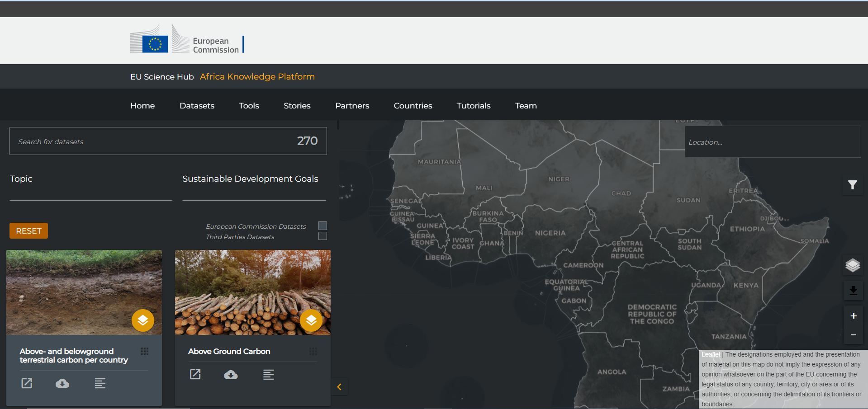Open the Countries menu item
This screenshot has width=868, height=409.
pyautogui.click(x=413, y=105)
